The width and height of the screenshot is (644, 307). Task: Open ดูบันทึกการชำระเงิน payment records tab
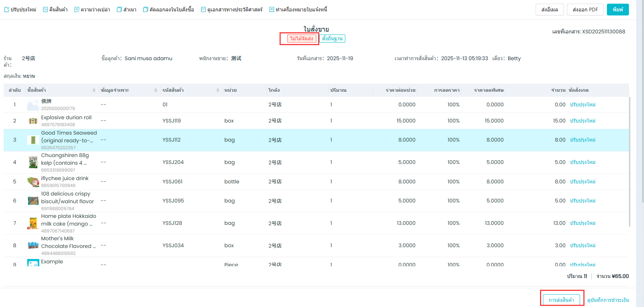(x=608, y=300)
